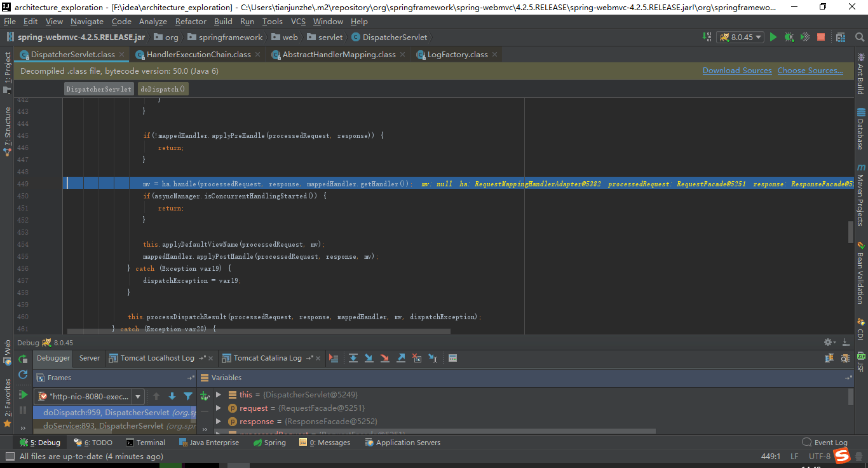Select the Step Into debugger icon
868x468 pixels.
click(369, 358)
